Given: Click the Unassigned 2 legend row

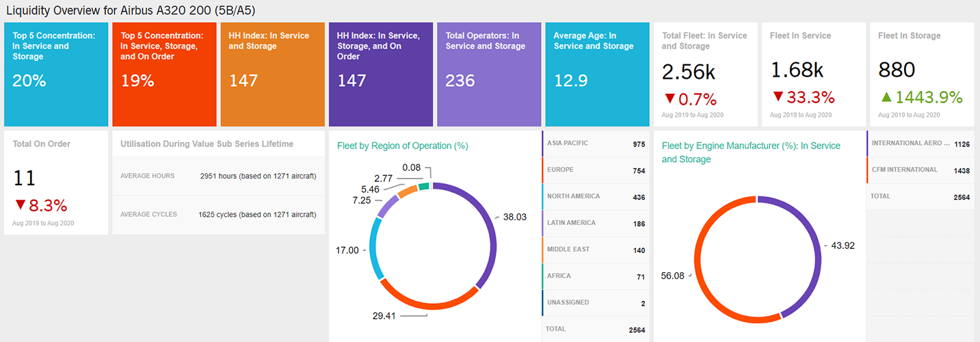Looking at the screenshot, I should pos(596,303).
